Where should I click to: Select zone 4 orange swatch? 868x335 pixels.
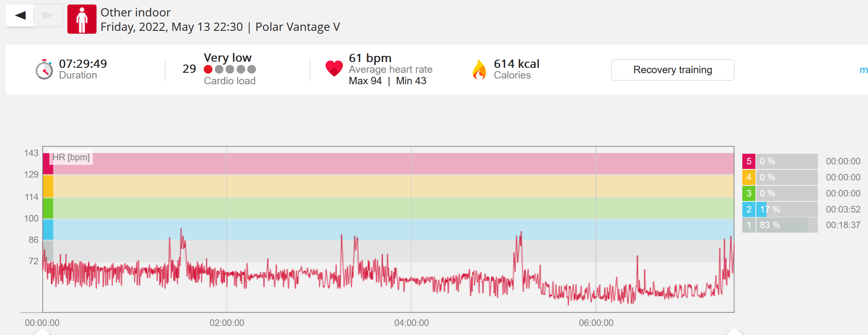tap(748, 177)
